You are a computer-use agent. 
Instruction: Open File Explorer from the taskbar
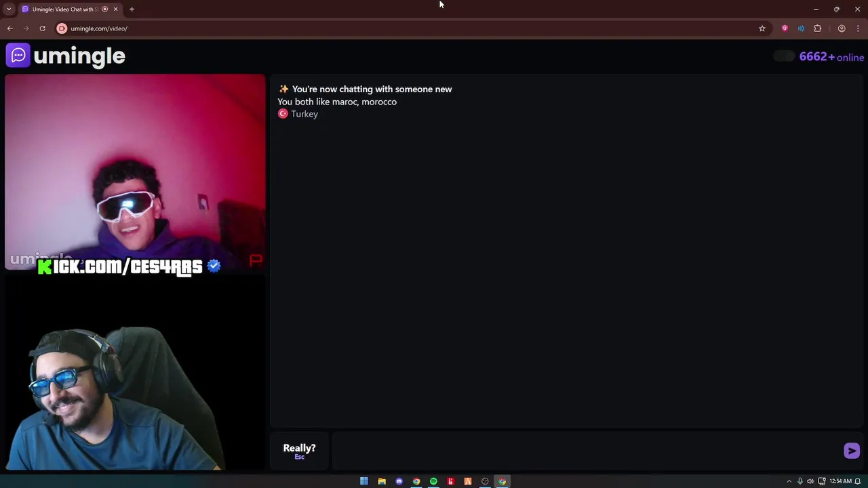pyautogui.click(x=382, y=481)
